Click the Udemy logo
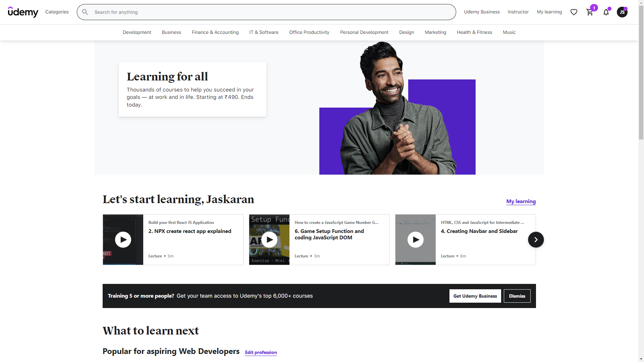This screenshot has height=362, width=644. click(x=23, y=12)
